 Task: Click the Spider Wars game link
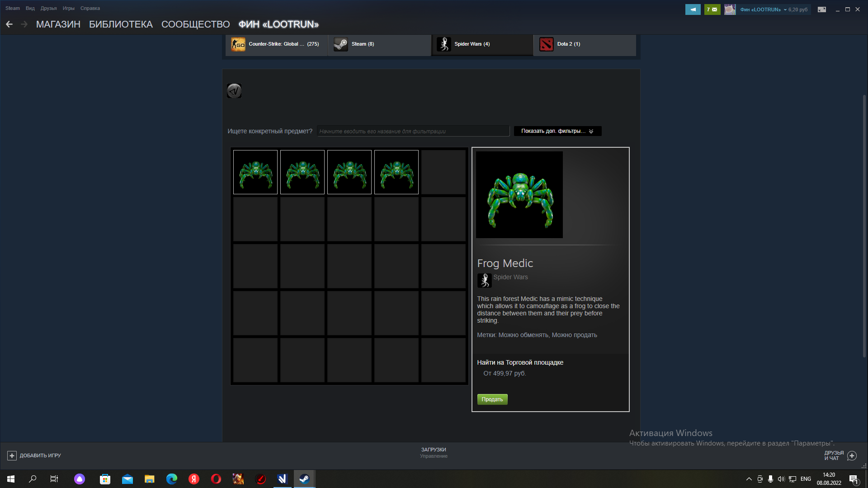tap(510, 277)
